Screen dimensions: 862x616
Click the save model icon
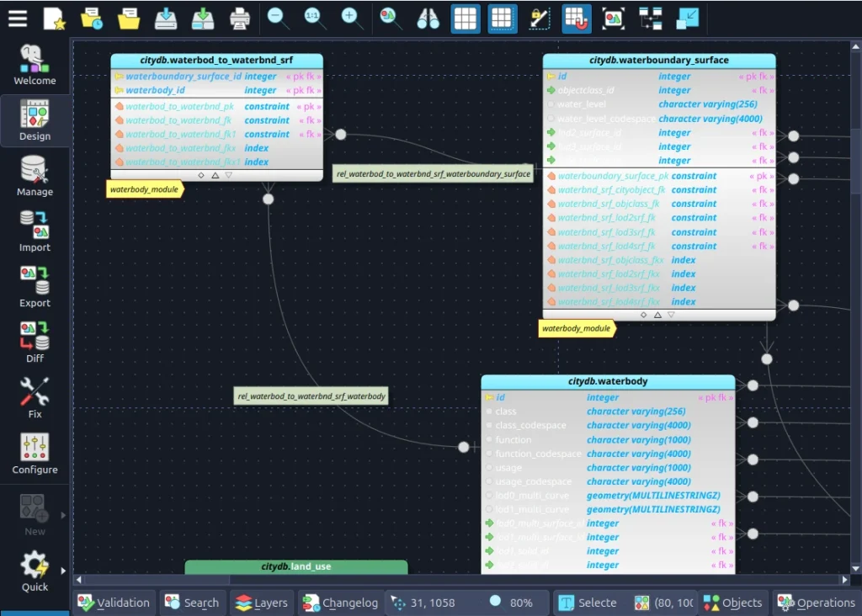[x=166, y=19]
